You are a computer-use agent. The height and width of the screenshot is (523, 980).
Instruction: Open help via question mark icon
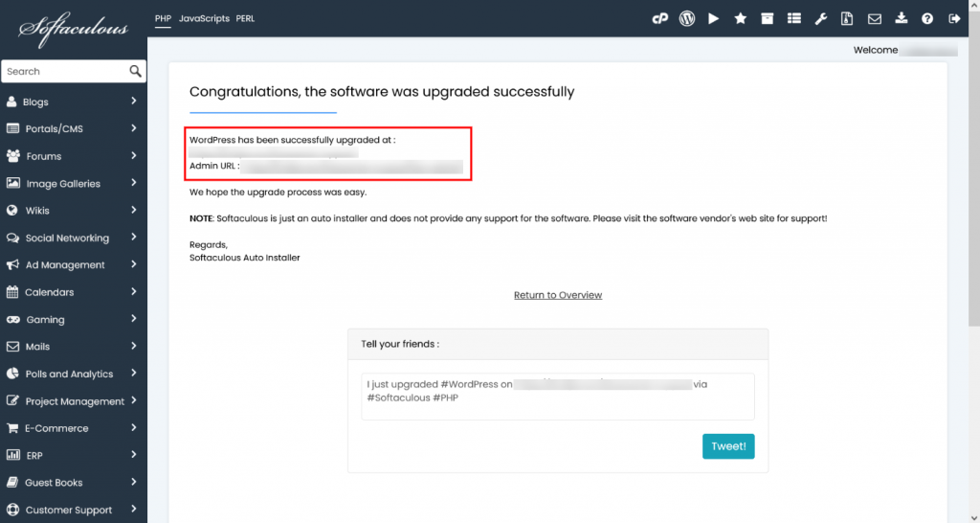927,19
